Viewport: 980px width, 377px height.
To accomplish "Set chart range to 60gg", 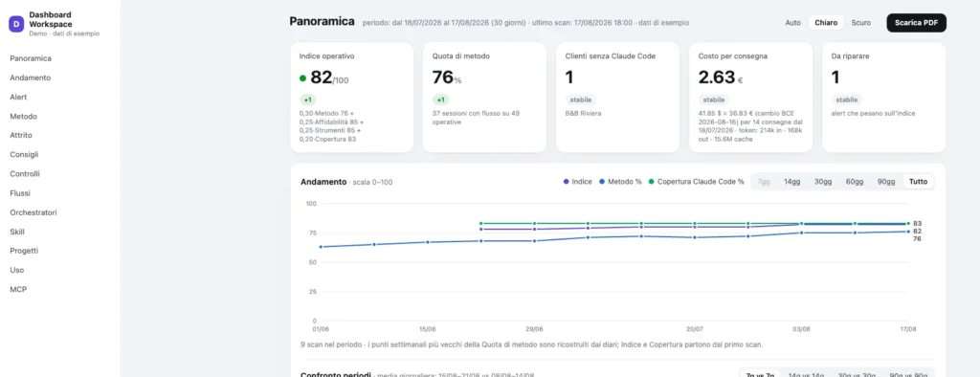I will [855, 182].
